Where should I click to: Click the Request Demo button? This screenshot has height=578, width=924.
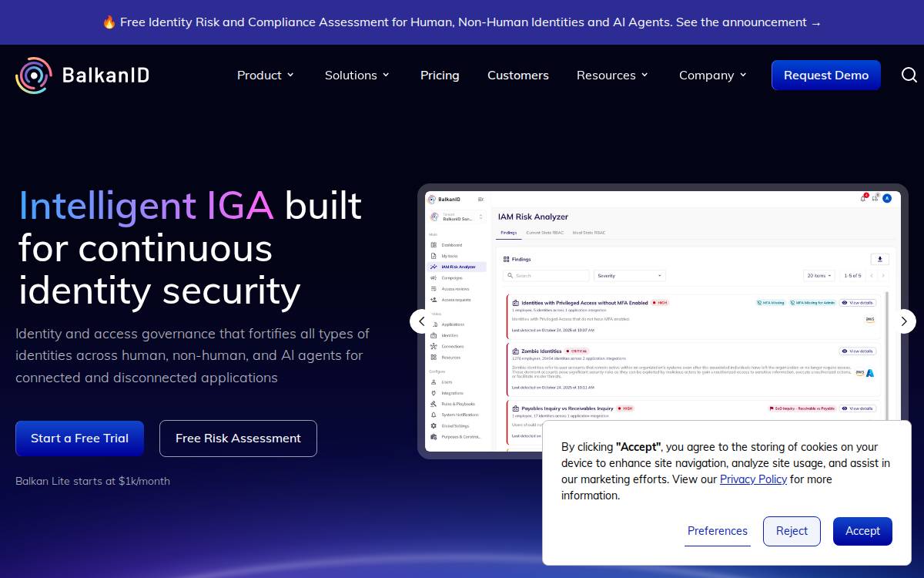(x=826, y=75)
